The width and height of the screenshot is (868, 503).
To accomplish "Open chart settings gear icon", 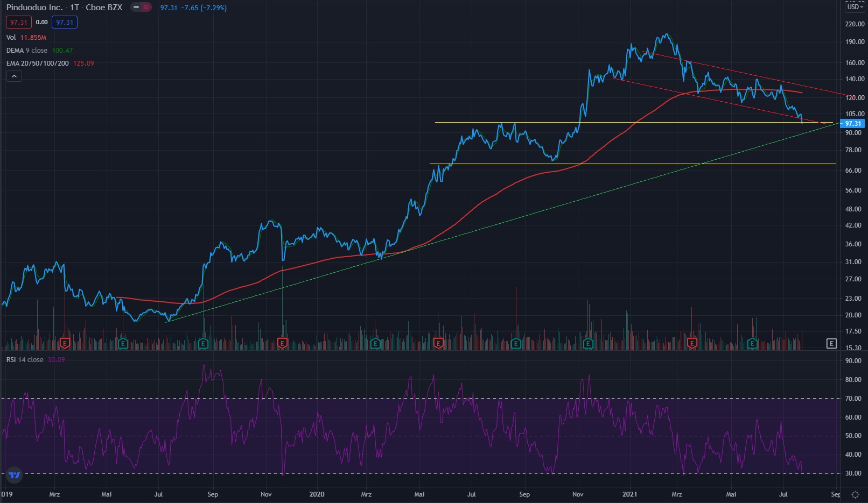I will 855,494.
